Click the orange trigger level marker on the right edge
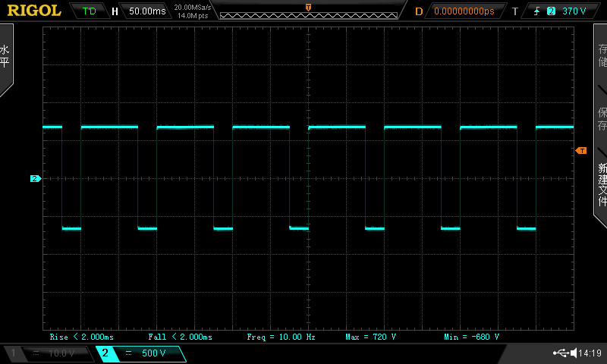Image resolution: width=607 pixels, height=364 pixels. 581,151
